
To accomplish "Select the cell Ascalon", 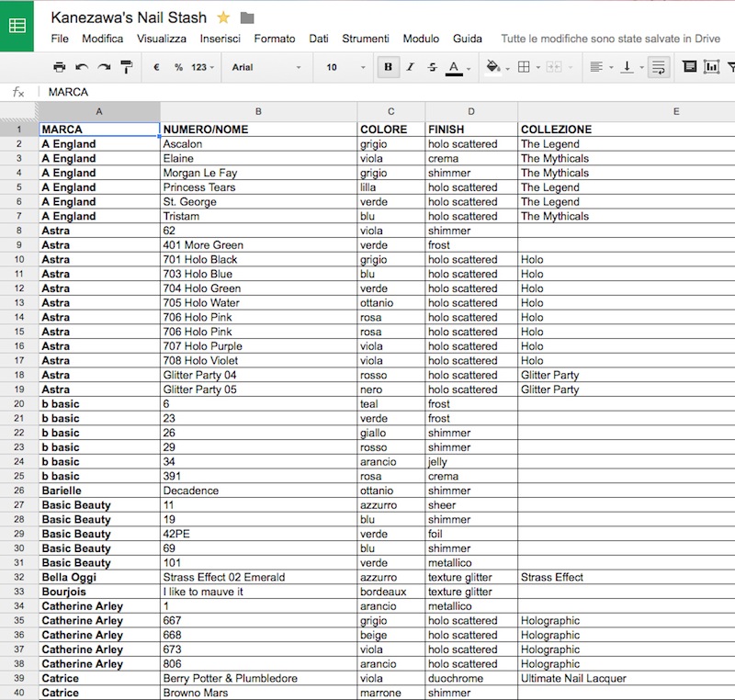I will pos(258,144).
